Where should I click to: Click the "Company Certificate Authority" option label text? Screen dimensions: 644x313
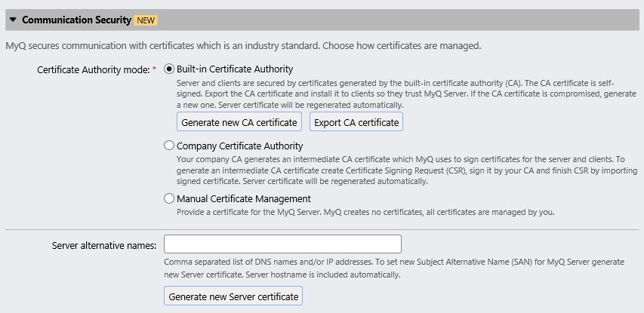click(239, 146)
